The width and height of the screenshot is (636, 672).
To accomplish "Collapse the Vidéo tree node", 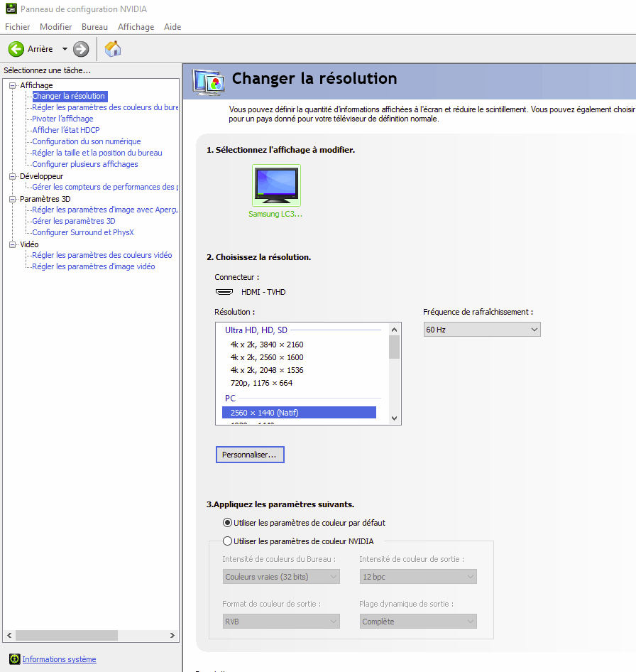I will [12, 244].
